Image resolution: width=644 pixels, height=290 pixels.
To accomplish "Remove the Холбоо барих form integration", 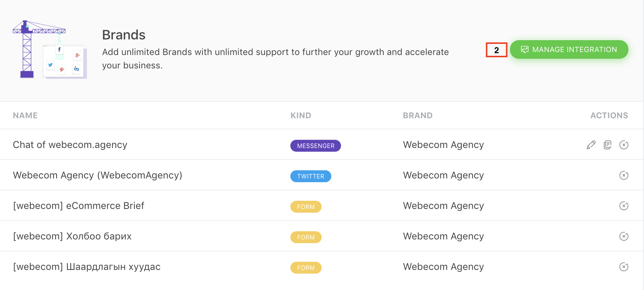I will click(624, 236).
